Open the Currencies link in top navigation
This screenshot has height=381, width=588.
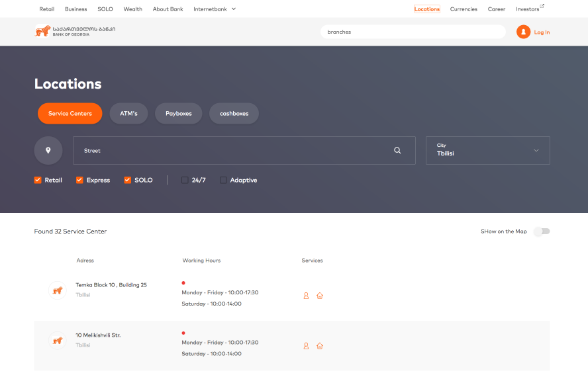[x=464, y=9]
